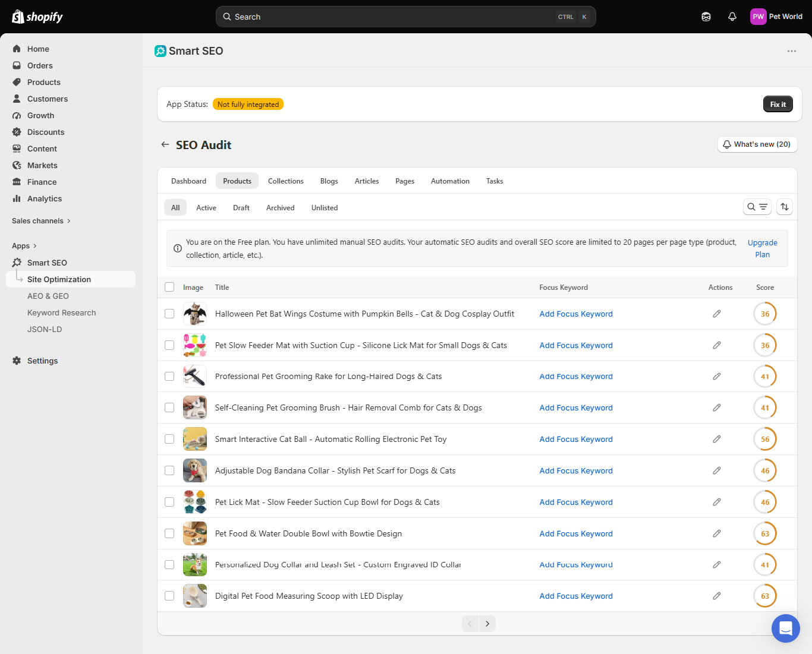
Task: Open the Smart SEO three-dot menu
Action: (x=792, y=51)
